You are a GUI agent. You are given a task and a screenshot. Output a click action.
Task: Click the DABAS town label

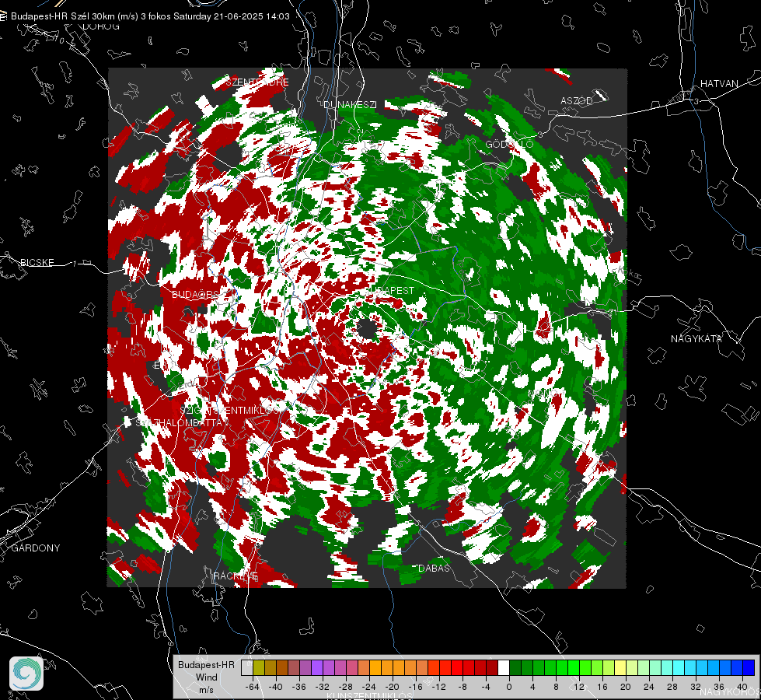pos(434,569)
